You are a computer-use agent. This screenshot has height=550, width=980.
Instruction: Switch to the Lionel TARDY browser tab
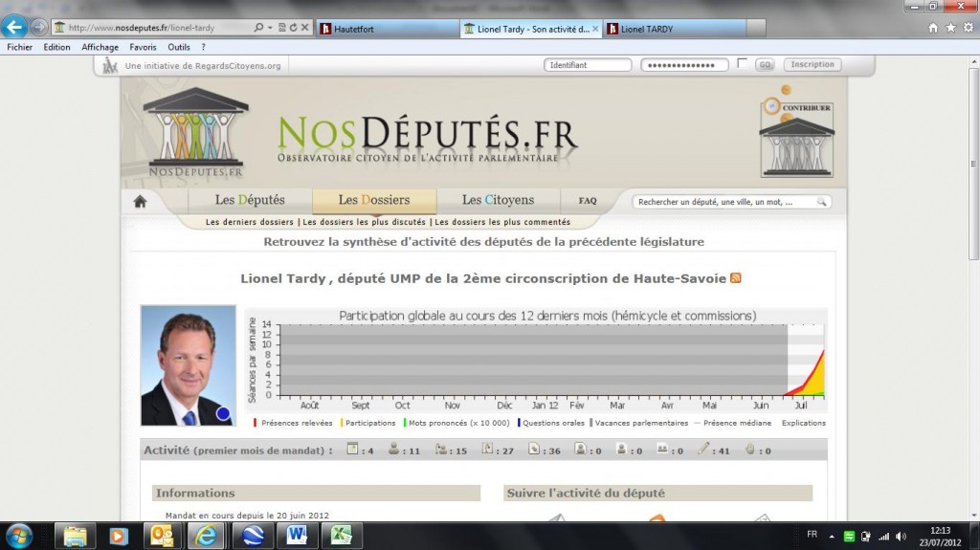pyautogui.click(x=675, y=29)
